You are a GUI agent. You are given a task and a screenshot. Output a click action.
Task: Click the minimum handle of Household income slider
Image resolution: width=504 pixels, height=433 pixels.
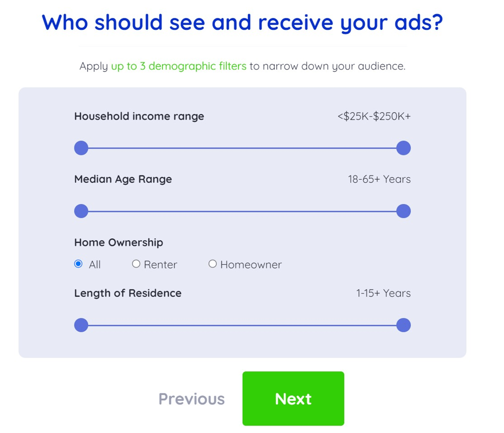[x=81, y=148]
